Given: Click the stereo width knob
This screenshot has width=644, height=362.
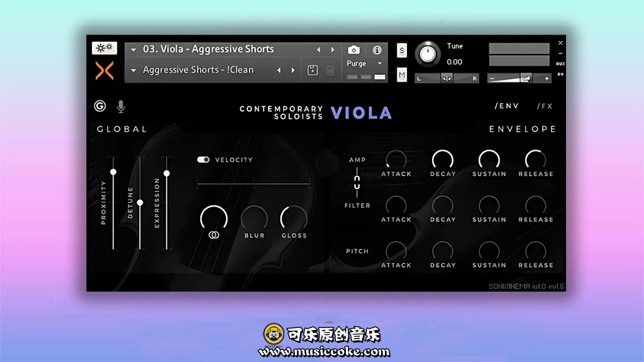Looking at the screenshot, I should (214, 218).
